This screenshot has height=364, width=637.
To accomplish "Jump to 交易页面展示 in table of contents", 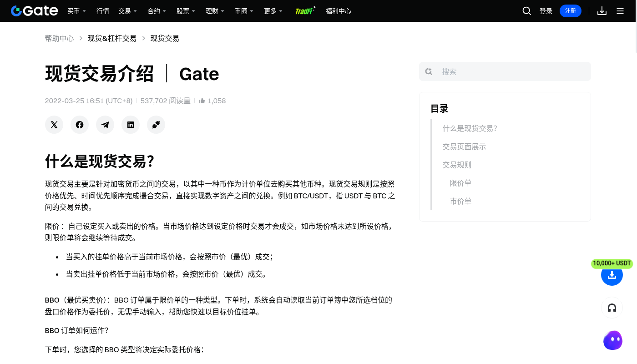I will tap(464, 147).
